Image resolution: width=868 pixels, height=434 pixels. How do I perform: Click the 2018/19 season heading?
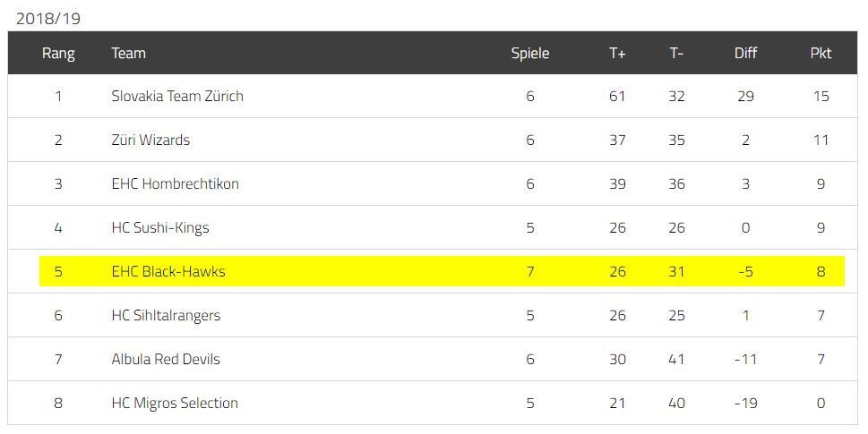[x=48, y=19]
